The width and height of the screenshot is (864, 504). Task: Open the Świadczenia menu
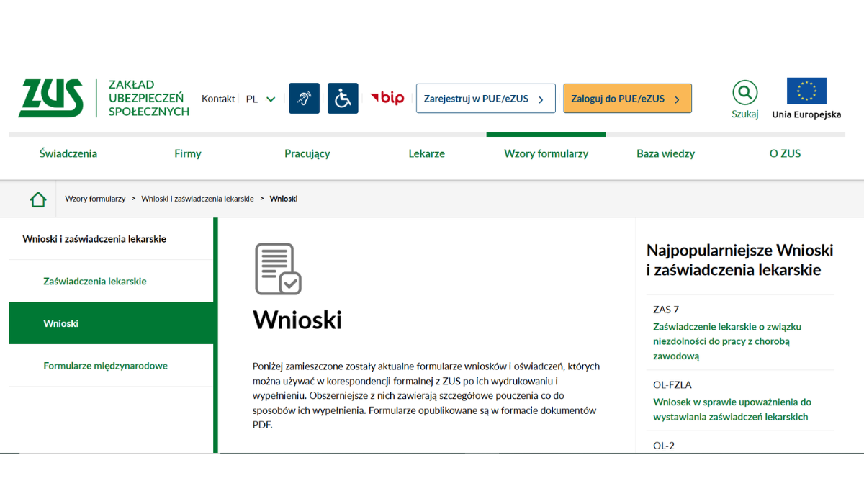click(68, 153)
